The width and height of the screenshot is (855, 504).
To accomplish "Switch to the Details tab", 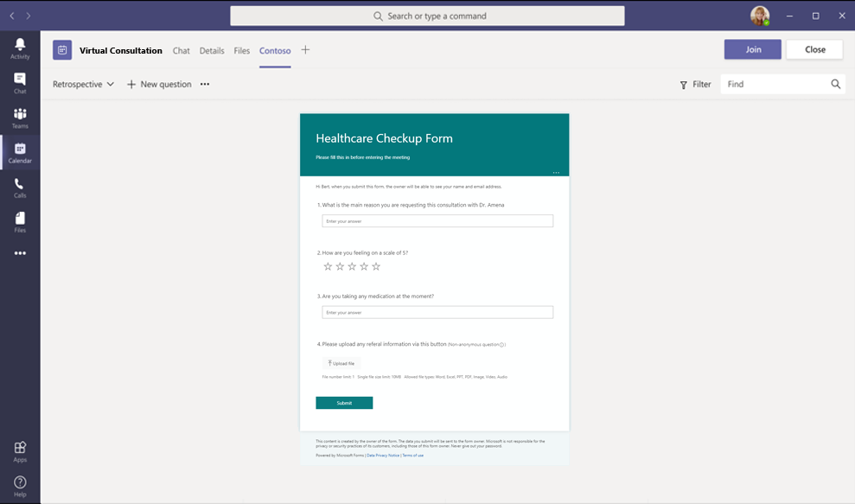I will click(212, 51).
